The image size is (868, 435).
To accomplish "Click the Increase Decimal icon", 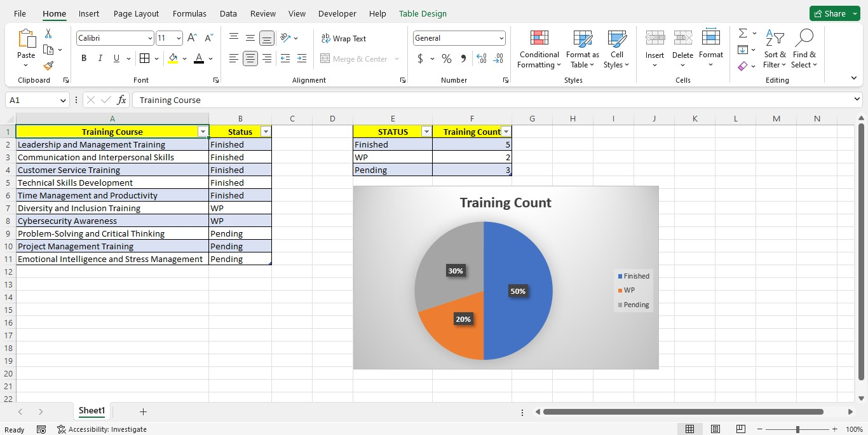I will click(x=482, y=59).
